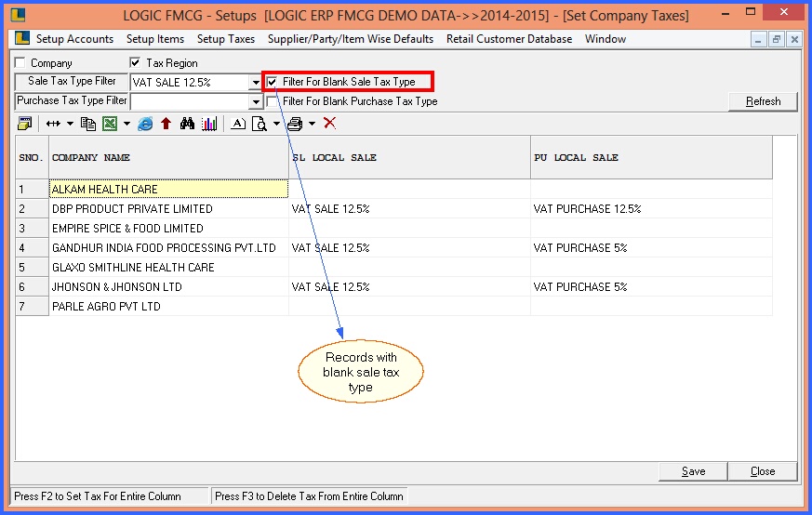
Task: Click the VAT SALE 12.5% filter field
Action: 190,83
